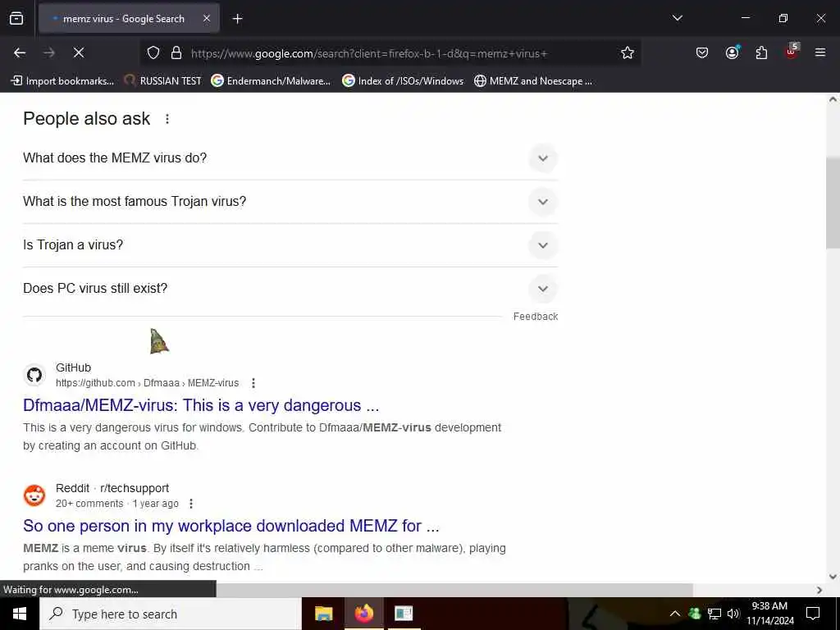Close the memz virus Google Search tab
Image resolution: width=840 pixels, height=630 pixels.
coord(207,19)
